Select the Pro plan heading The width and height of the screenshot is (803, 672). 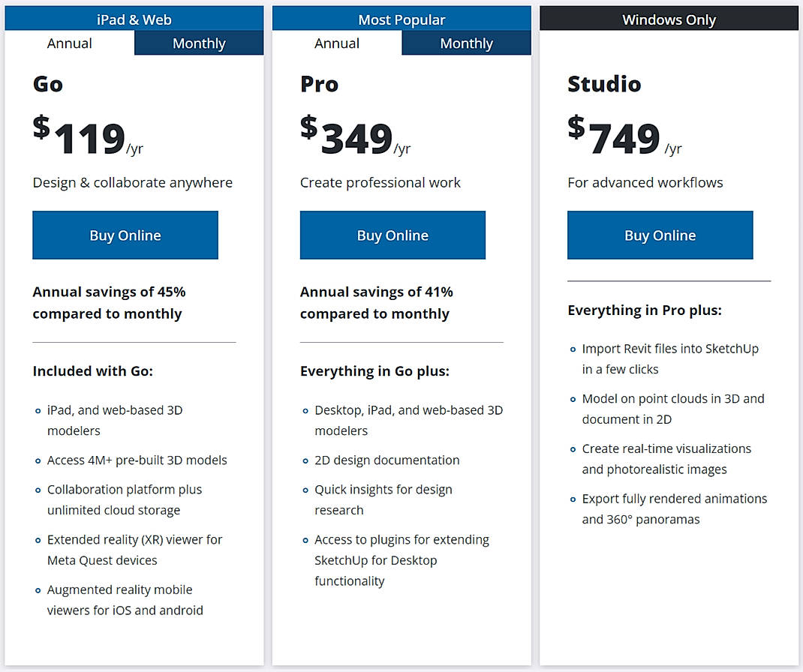(x=318, y=84)
